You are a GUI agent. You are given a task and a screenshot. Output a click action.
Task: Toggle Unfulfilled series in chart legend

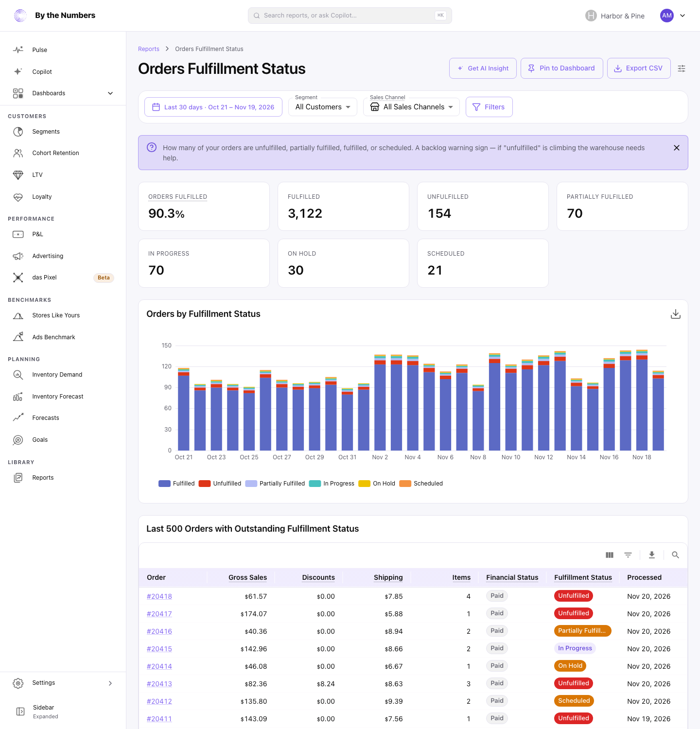[220, 484]
